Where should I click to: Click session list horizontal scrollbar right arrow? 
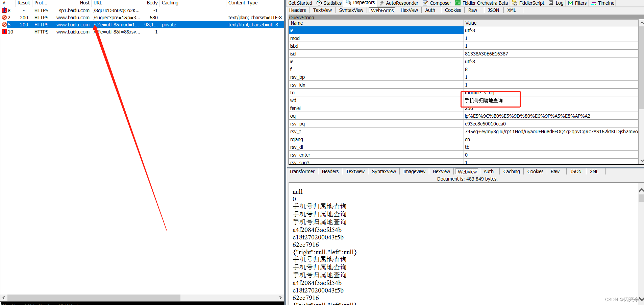(280, 298)
